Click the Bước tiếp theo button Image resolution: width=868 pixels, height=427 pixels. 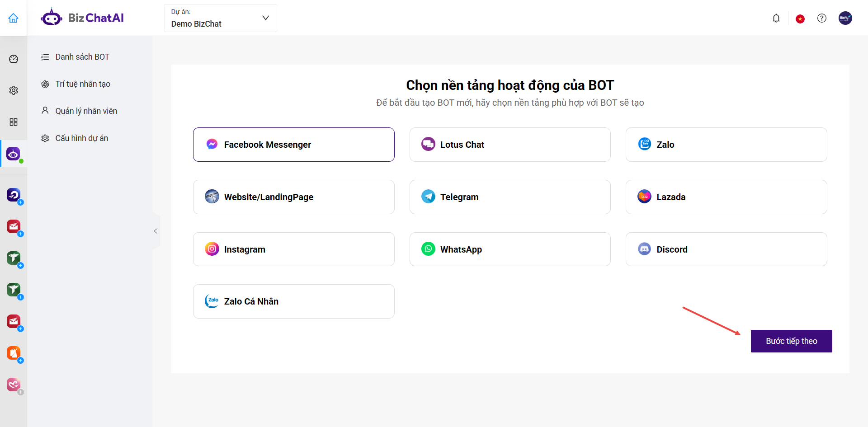click(x=792, y=341)
